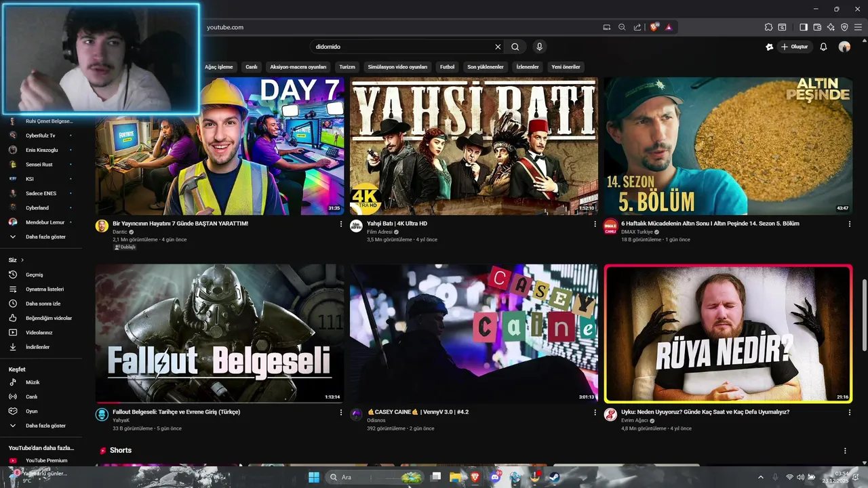Open Daha sonra izle in sidebar
The width and height of the screenshot is (868, 488).
[x=42, y=304]
